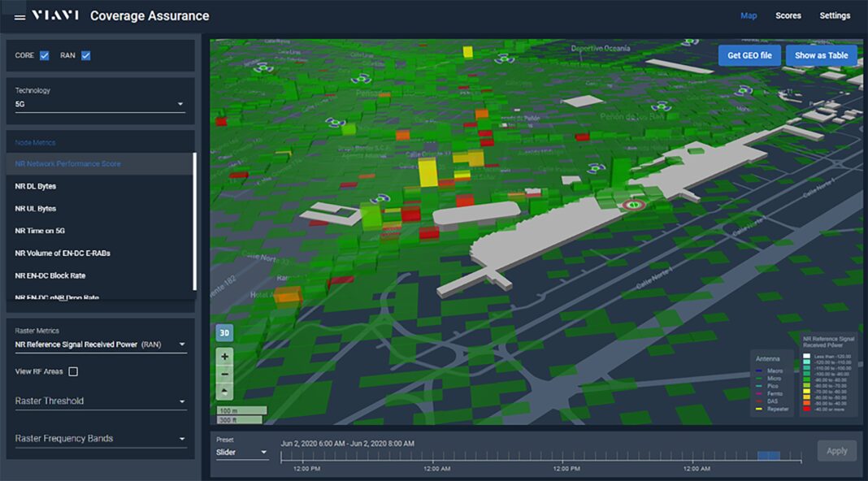Click the Get GEO file button

[749, 54]
